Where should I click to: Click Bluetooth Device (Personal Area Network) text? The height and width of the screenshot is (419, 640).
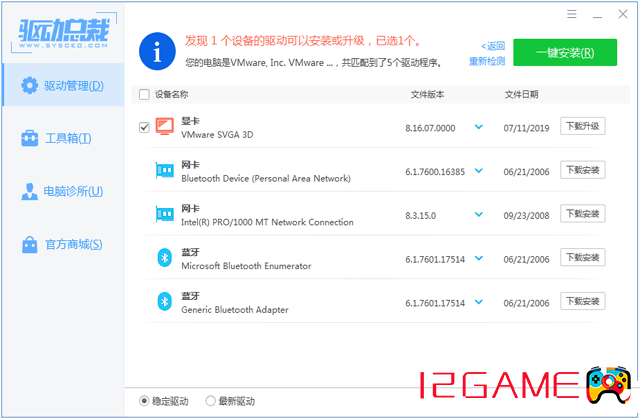point(266,178)
